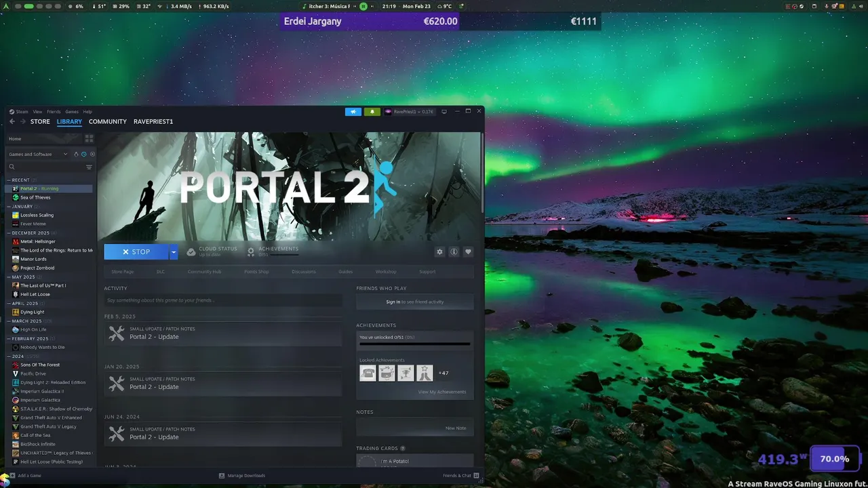Select Metal: Hellsinger in library

click(38, 241)
